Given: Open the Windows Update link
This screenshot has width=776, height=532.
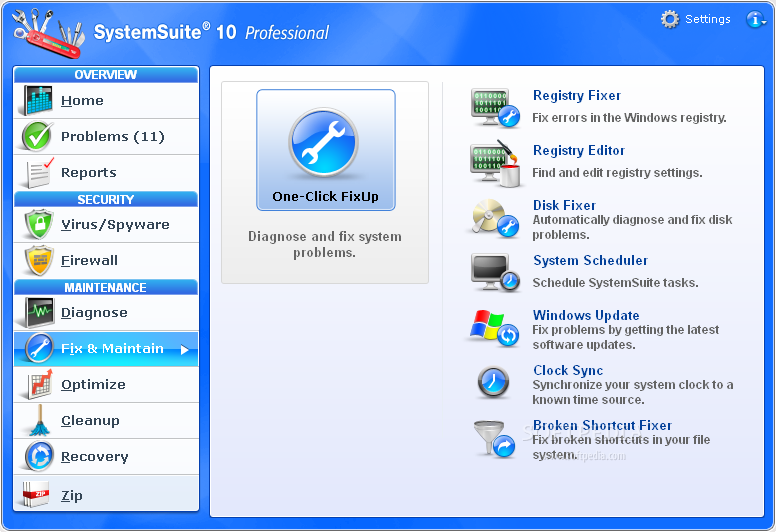Looking at the screenshot, I should pos(586,315).
